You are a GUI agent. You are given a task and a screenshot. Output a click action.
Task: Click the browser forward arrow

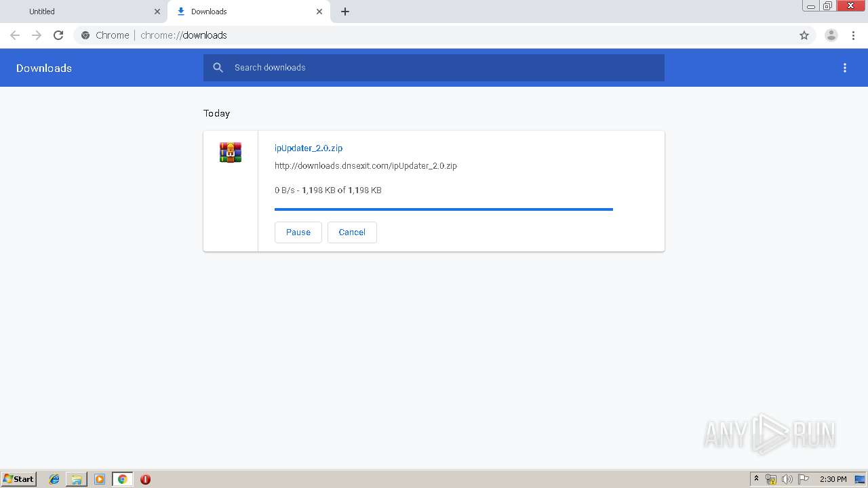pos(37,35)
